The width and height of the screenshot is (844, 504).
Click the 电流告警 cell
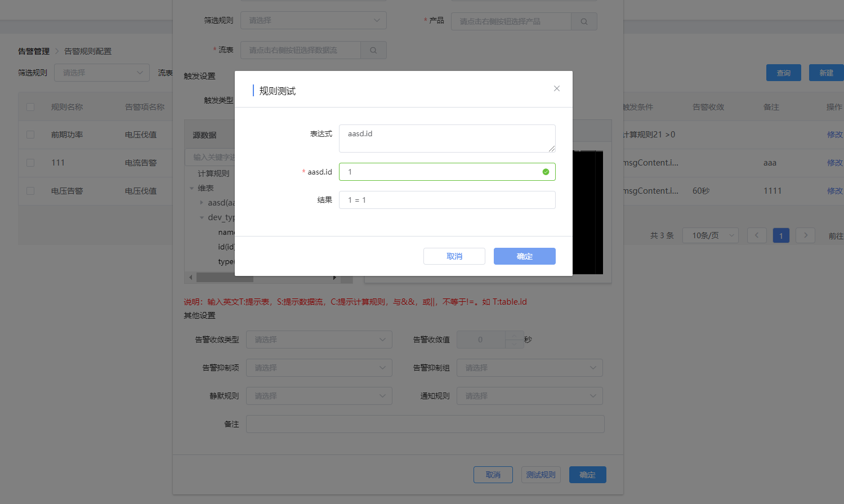coord(141,163)
